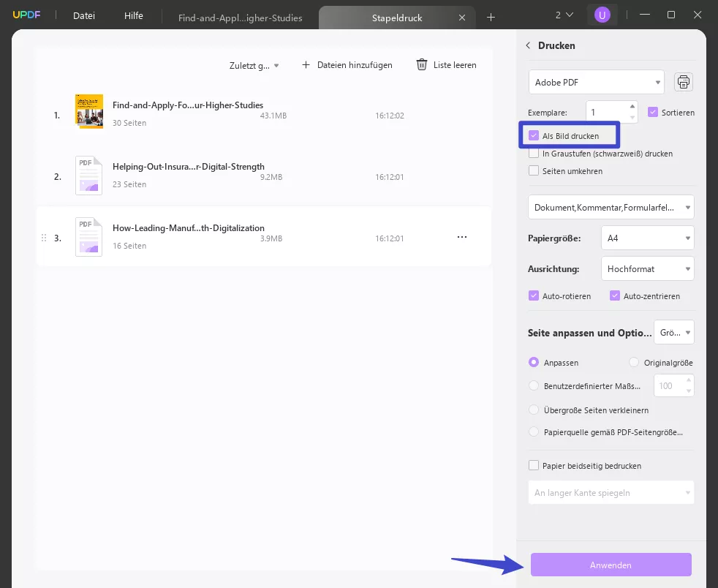The height and width of the screenshot is (588, 718).
Task: Click the UPDF logo
Action: click(25, 15)
